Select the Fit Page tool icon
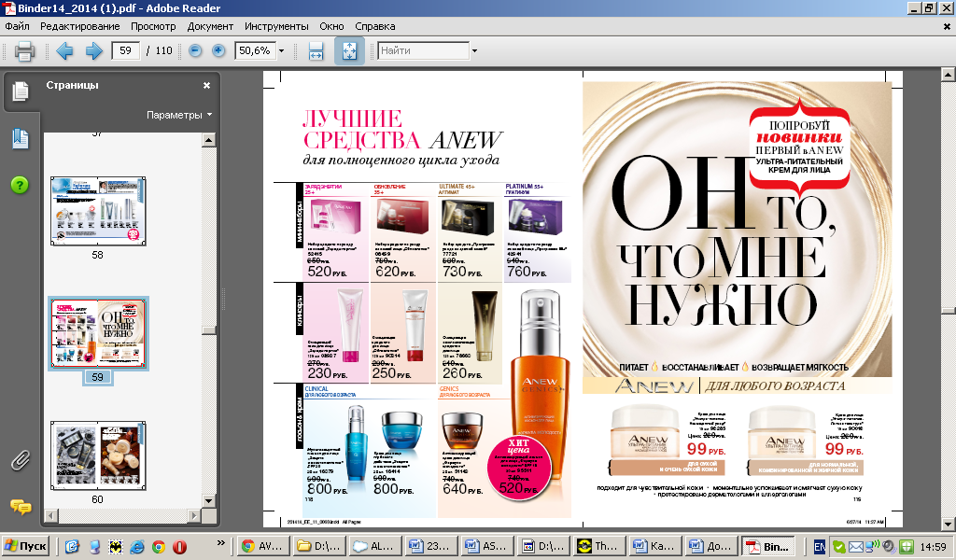This screenshot has width=956, height=560. click(x=349, y=50)
